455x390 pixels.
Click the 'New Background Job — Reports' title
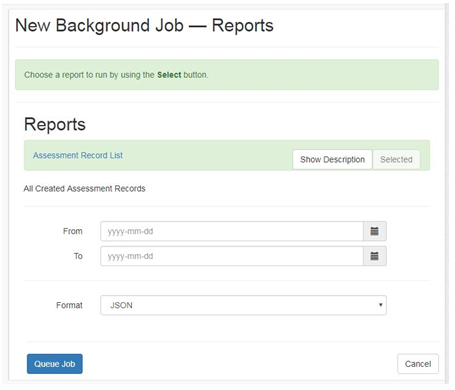click(x=144, y=25)
